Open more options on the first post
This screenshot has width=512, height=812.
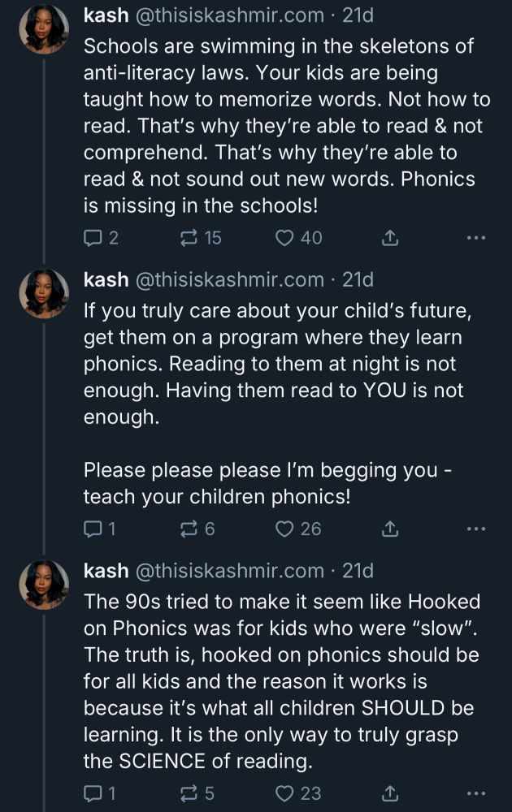tap(475, 238)
